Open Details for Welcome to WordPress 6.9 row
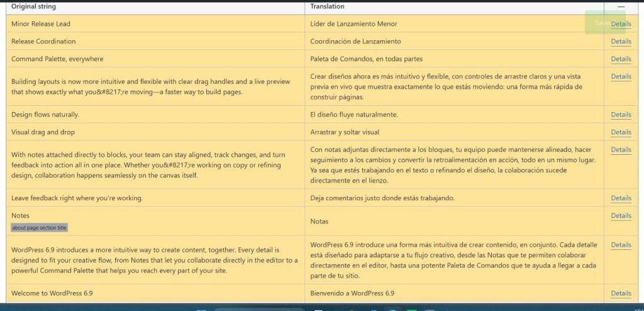 [621, 294]
